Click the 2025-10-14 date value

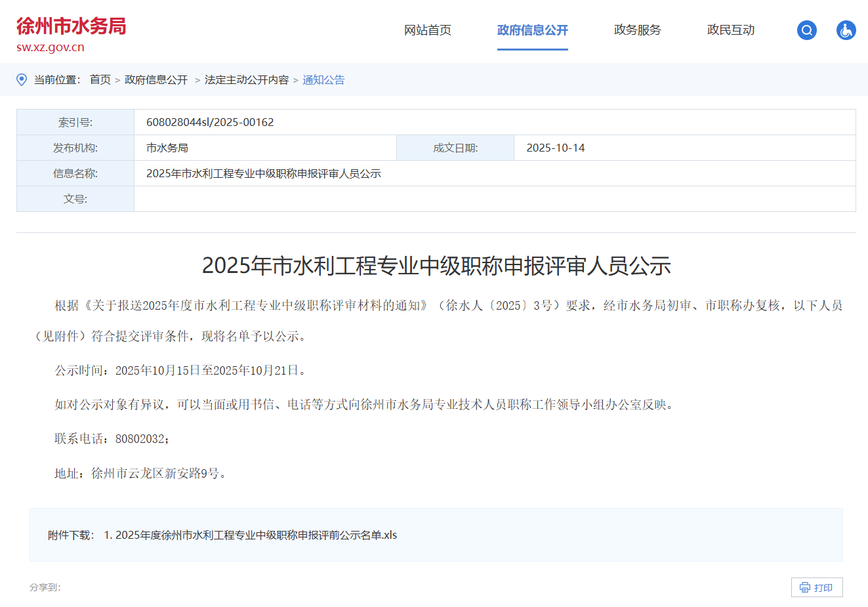click(x=555, y=148)
